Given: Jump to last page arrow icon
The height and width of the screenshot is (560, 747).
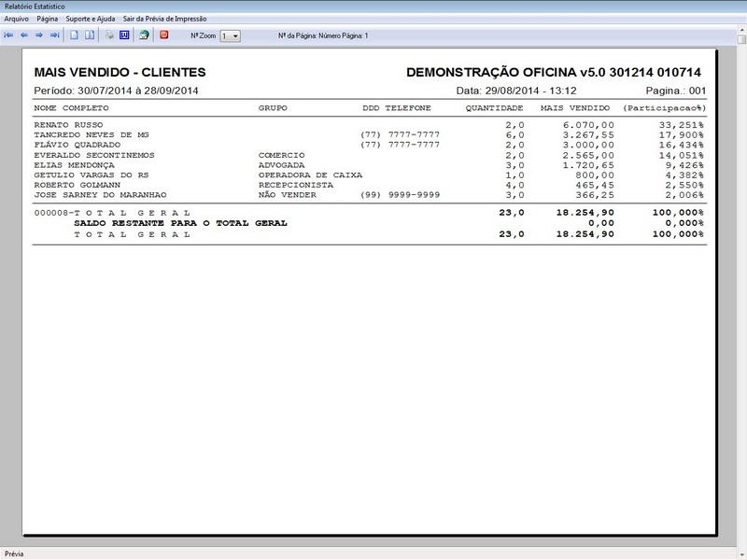Looking at the screenshot, I should click(x=54, y=35).
